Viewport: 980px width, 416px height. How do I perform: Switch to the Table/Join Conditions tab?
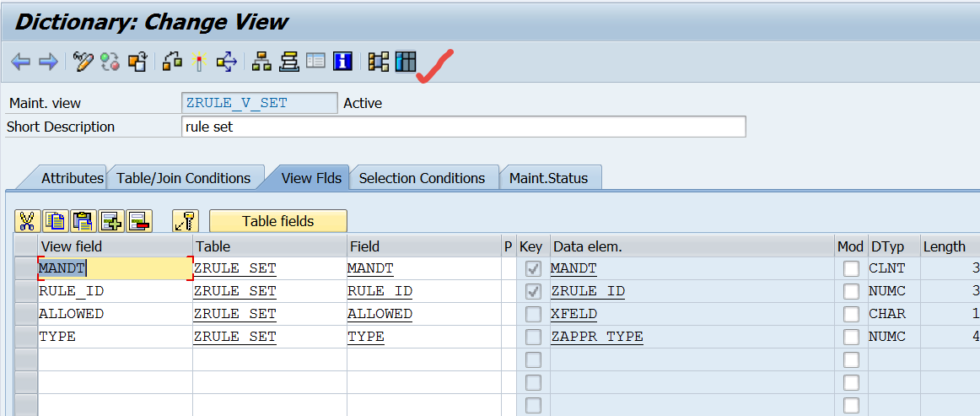click(184, 178)
